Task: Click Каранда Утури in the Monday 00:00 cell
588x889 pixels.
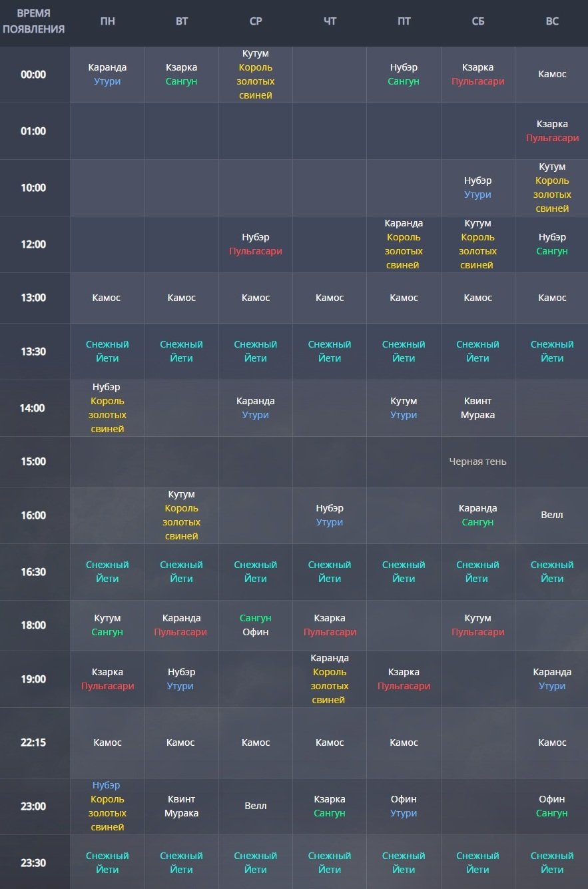Action: (107, 75)
